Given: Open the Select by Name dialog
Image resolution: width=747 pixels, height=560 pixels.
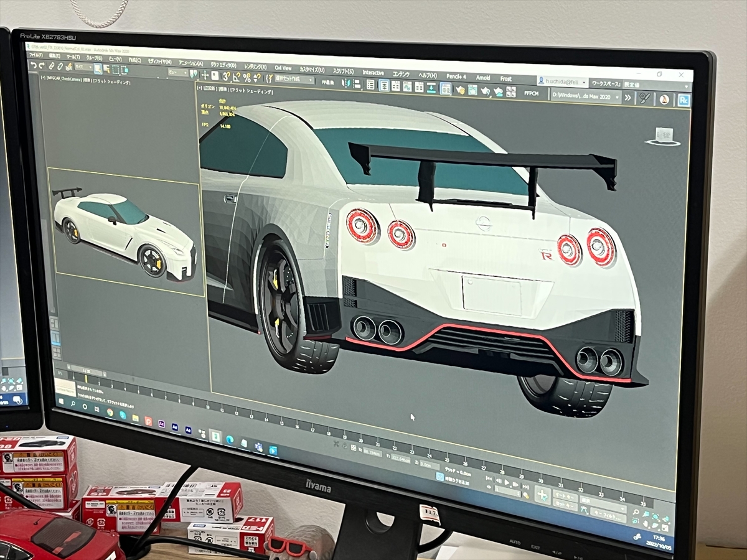Looking at the screenshot, I should [x=106, y=68].
